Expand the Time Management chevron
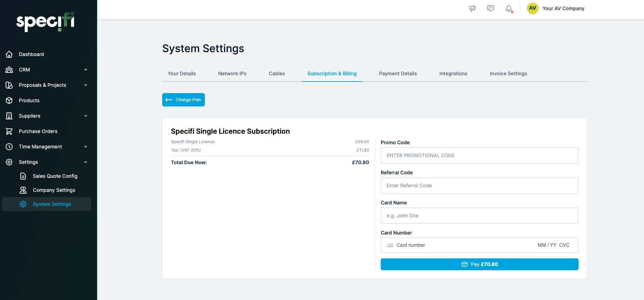Image resolution: width=644 pixels, height=300 pixels. [x=86, y=147]
